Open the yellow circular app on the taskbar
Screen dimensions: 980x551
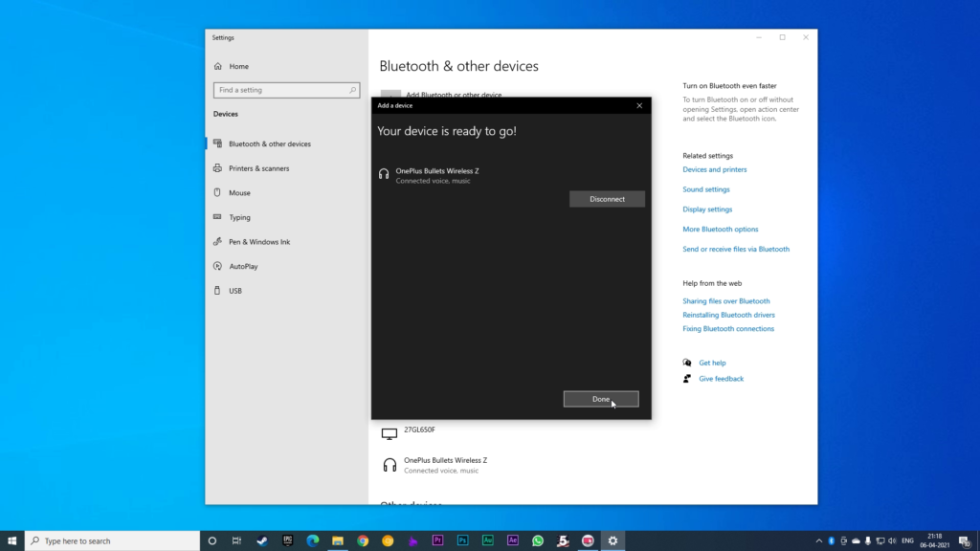tap(388, 540)
